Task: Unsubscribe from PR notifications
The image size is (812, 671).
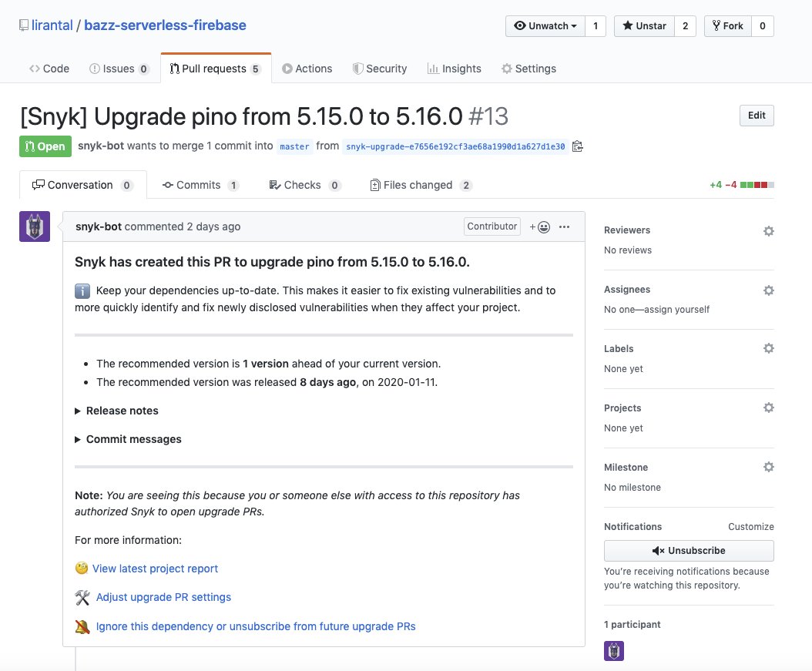Action: 689,551
